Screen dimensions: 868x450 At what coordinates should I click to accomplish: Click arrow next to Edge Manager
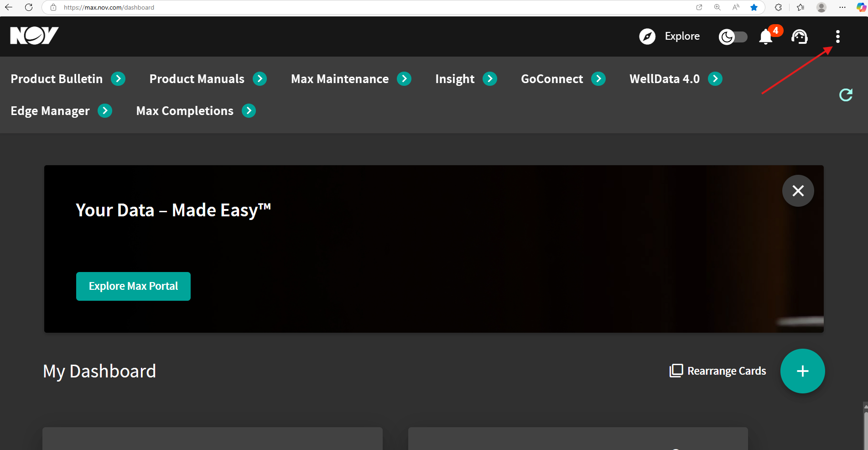click(105, 111)
